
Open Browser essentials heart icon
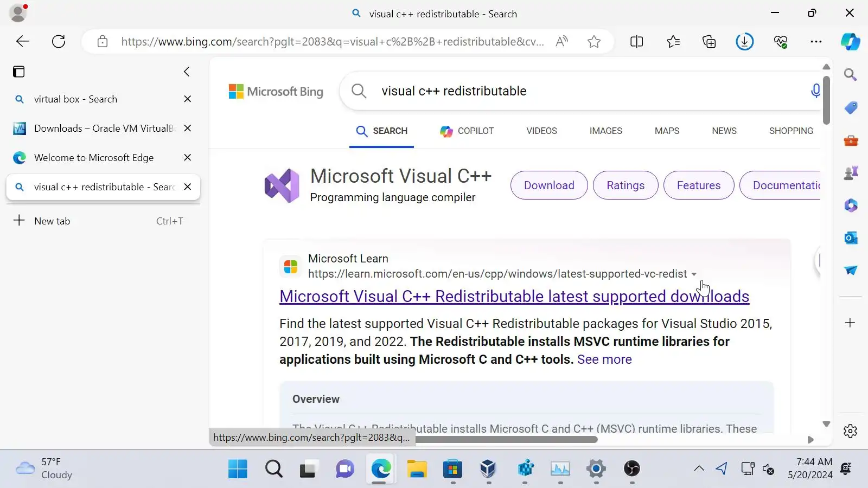(781, 41)
